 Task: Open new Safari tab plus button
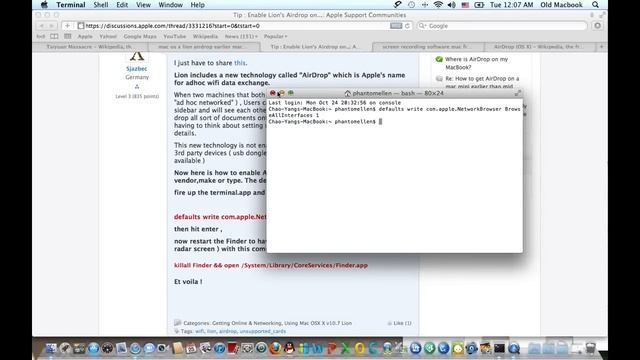tap(601, 47)
